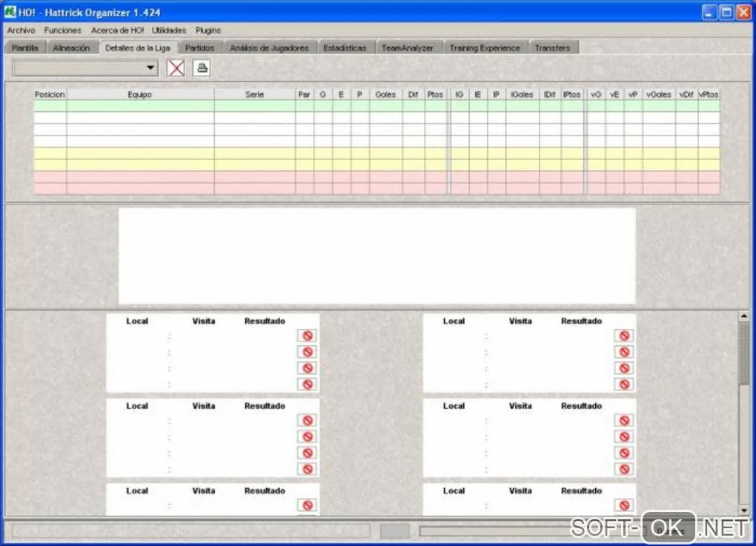
Task: Click the lPtos column header
Action: [x=572, y=94]
